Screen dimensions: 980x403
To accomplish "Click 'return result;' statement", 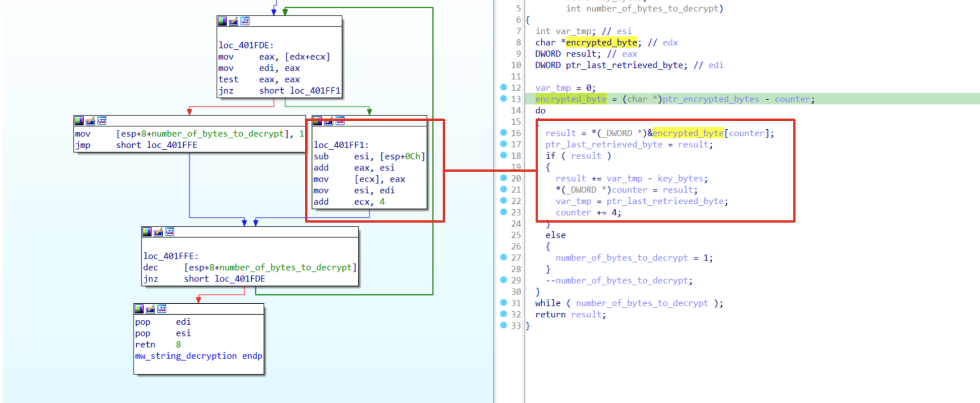I will (571, 315).
